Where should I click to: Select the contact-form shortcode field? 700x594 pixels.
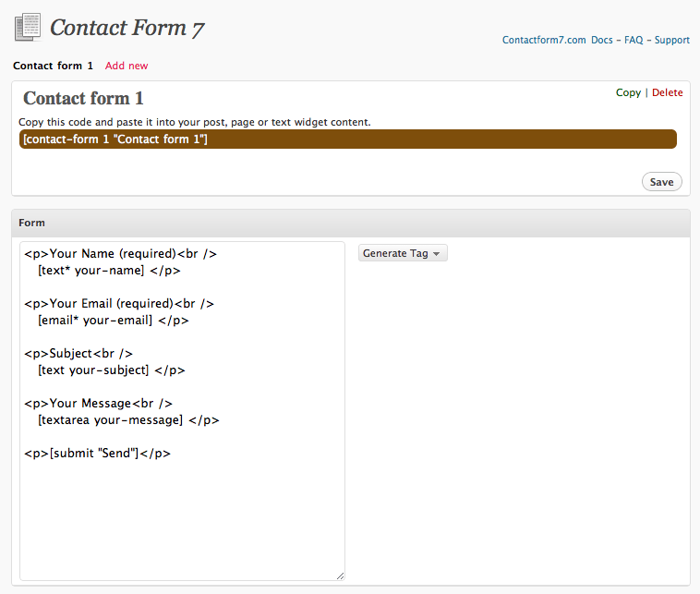(x=348, y=139)
